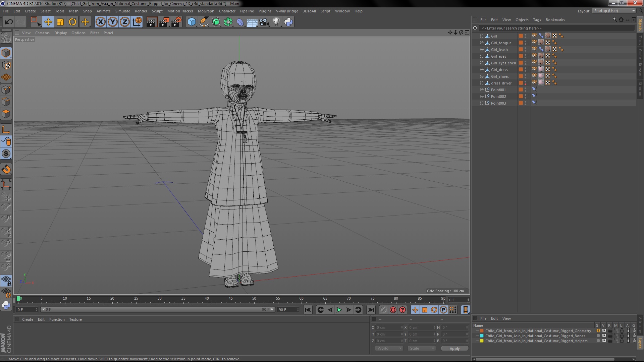Toggle solo for Rigged_Geometry layer
Image resolution: width=644 pixels, height=362 pixels.
[x=598, y=330]
